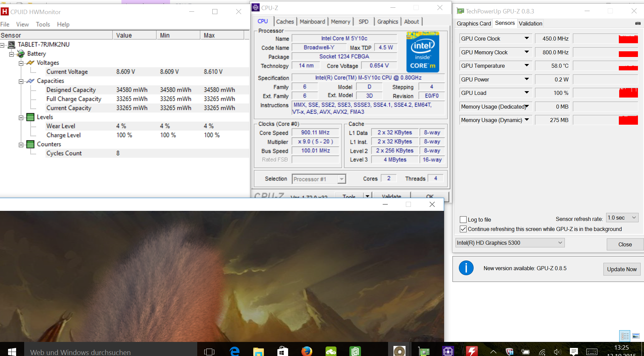Open the Memory Usage (Dynamic) dropdown

527,120
